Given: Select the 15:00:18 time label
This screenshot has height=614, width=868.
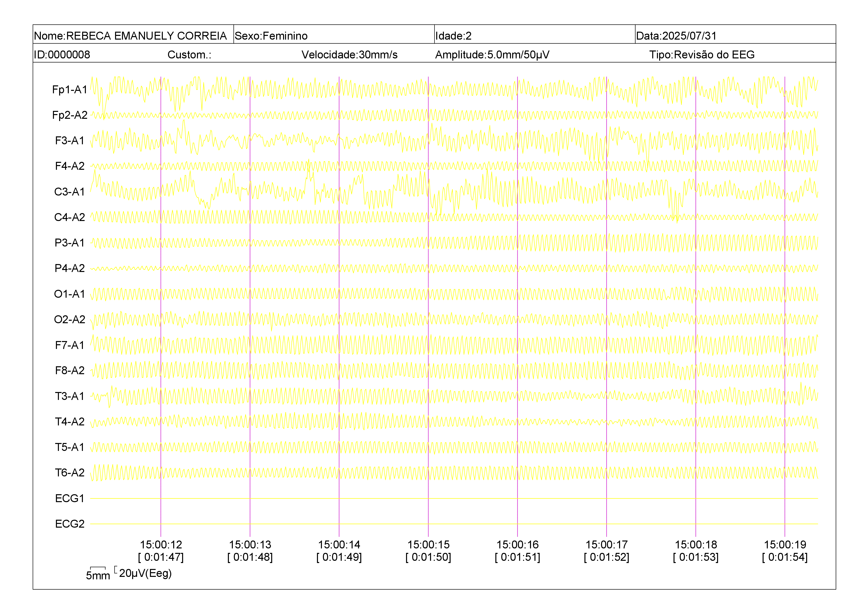Looking at the screenshot, I should pos(696,545).
